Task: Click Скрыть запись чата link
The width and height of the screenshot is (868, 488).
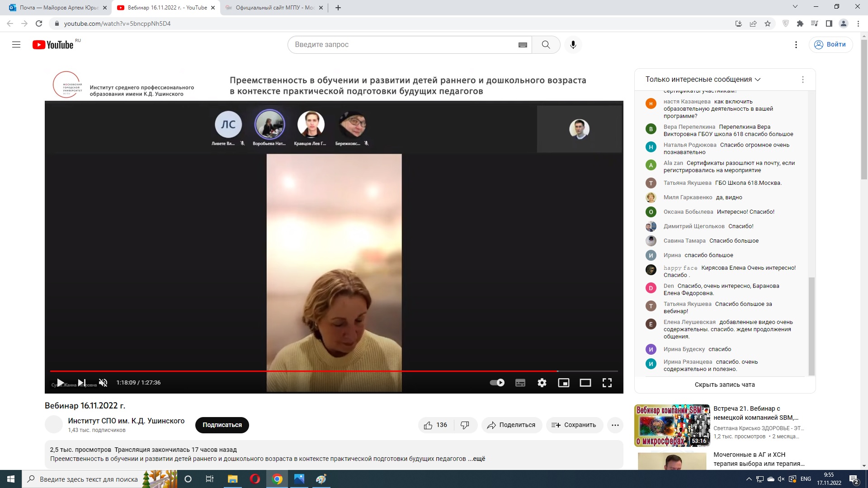Action: [x=724, y=385]
